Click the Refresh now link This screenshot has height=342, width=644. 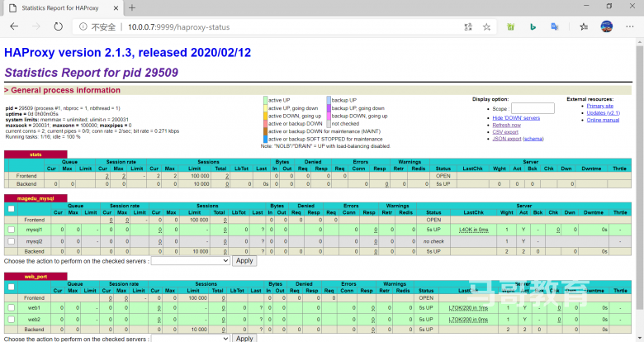click(506, 125)
